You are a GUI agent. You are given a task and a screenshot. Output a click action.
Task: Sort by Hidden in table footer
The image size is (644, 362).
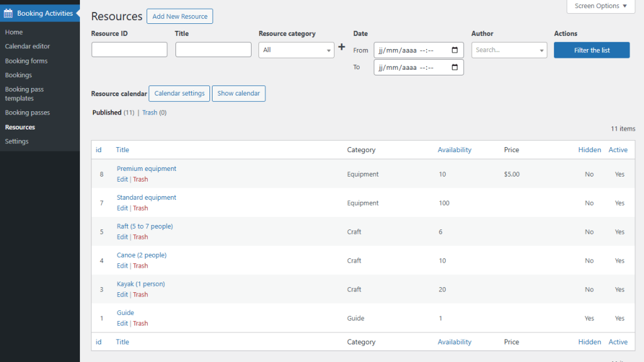tap(590, 342)
